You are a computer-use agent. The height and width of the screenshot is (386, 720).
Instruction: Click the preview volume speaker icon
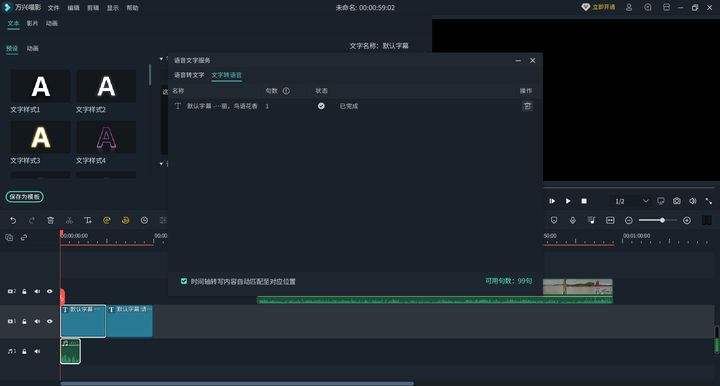[x=693, y=201]
